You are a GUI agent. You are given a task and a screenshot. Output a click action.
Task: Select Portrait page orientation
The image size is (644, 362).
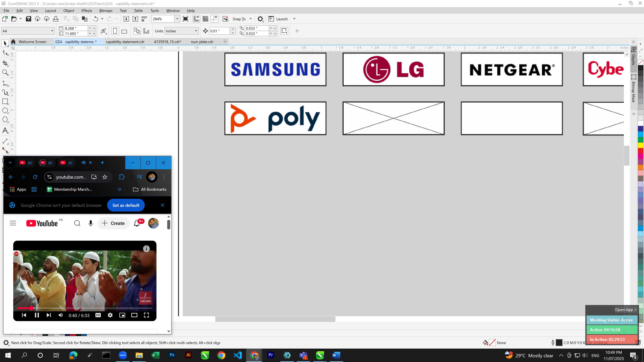pos(115,31)
